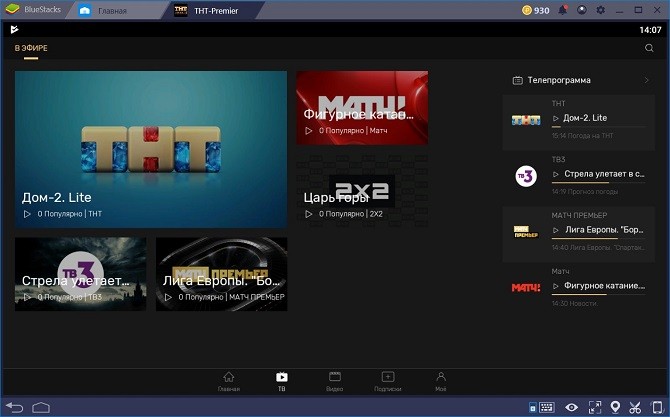The image size is (670, 417).
Task: Click the BlueStacks coins 930 indicator
Action: (536, 10)
